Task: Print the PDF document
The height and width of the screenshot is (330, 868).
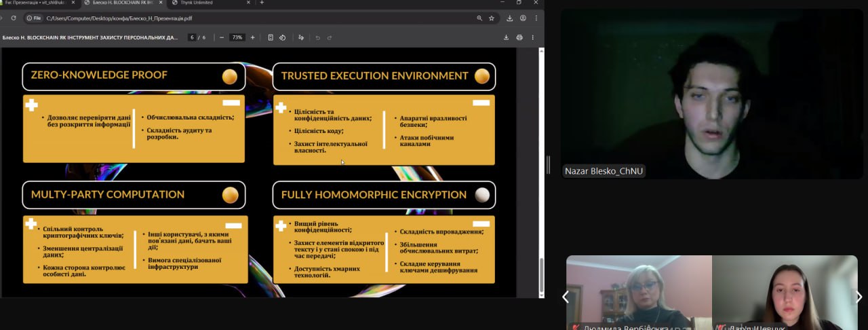Action: pyautogui.click(x=519, y=37)
